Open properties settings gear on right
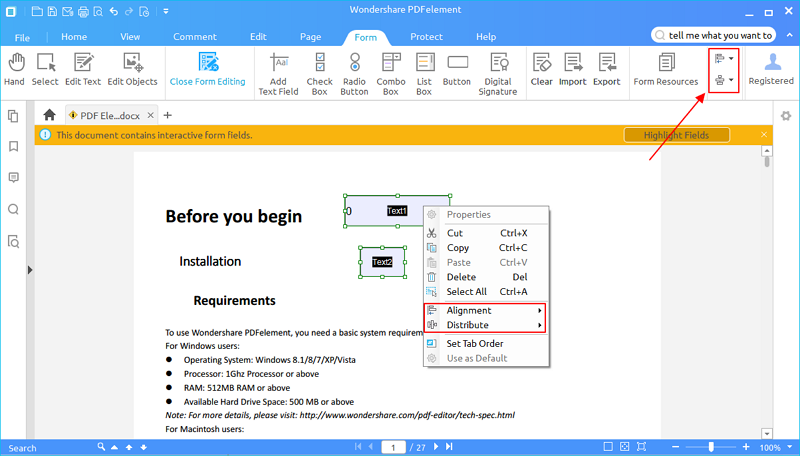The height and width of the screenshot is (456, 800). tap(786, 116)
